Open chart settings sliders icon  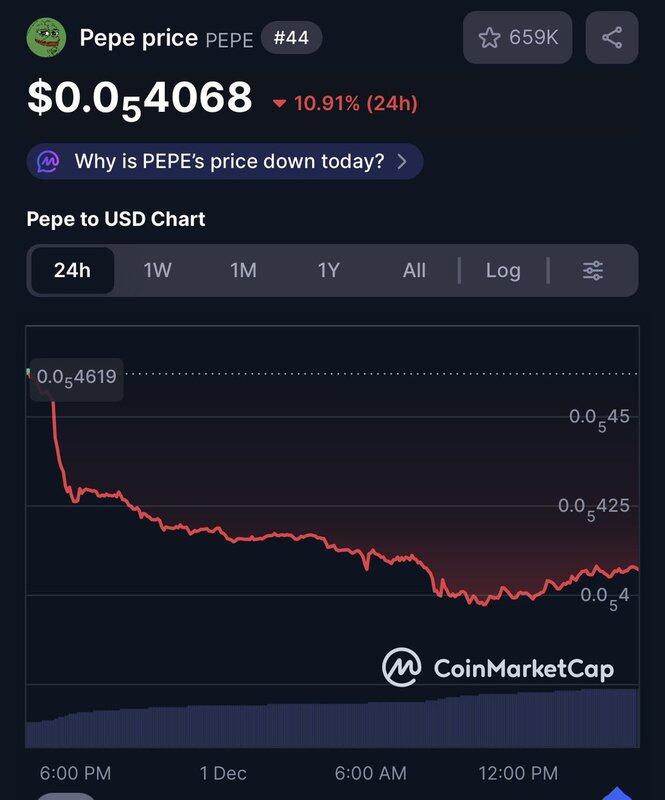tap(593, 270)
